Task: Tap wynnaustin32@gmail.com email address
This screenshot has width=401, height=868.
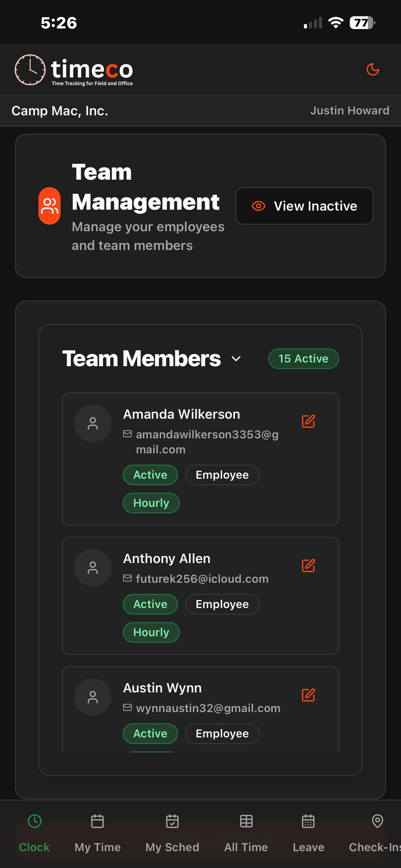Action: 208,708
